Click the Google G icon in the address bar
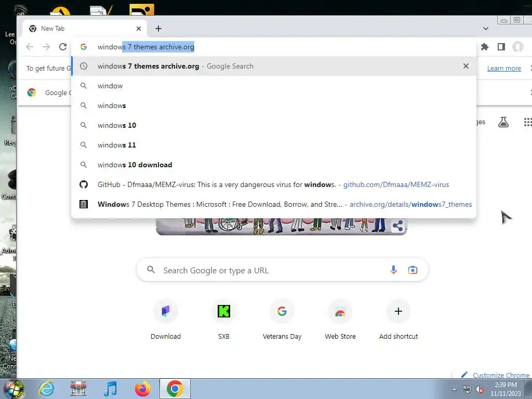Screen dimensions: 532x399 click(84, 47)
